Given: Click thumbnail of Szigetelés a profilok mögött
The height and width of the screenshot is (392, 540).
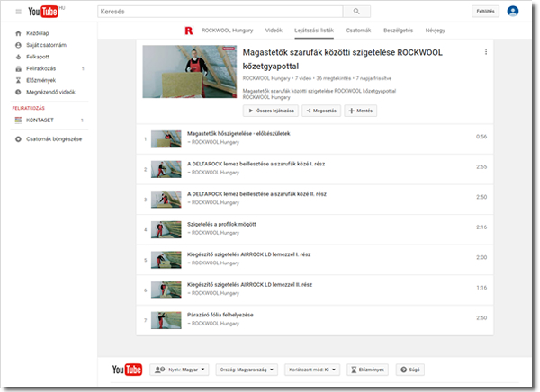Looking at the screenshot, I should click(x=166, y=229).
